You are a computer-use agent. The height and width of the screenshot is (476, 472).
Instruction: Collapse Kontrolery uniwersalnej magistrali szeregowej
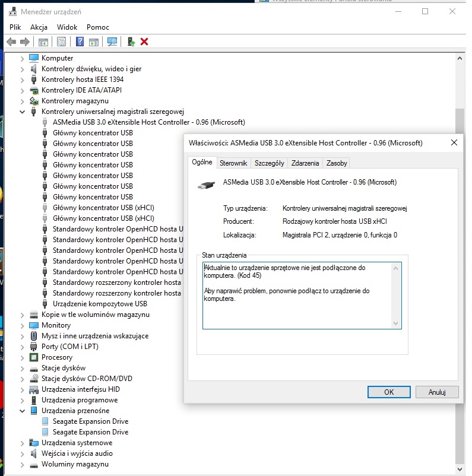click(22, 112)
